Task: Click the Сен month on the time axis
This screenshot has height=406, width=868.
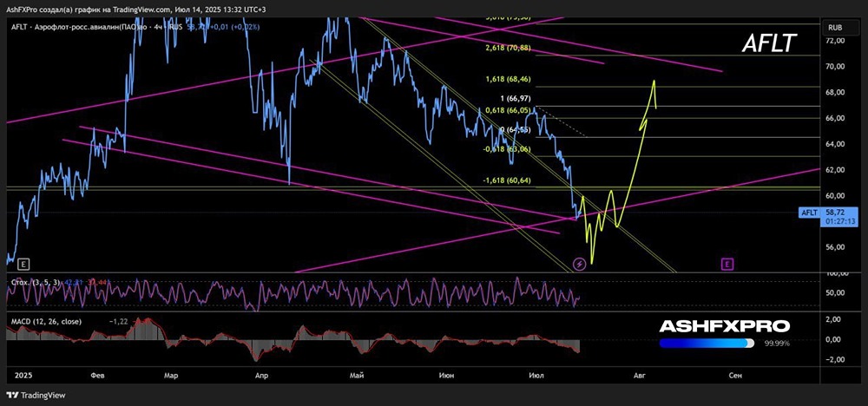Action: 735,376
